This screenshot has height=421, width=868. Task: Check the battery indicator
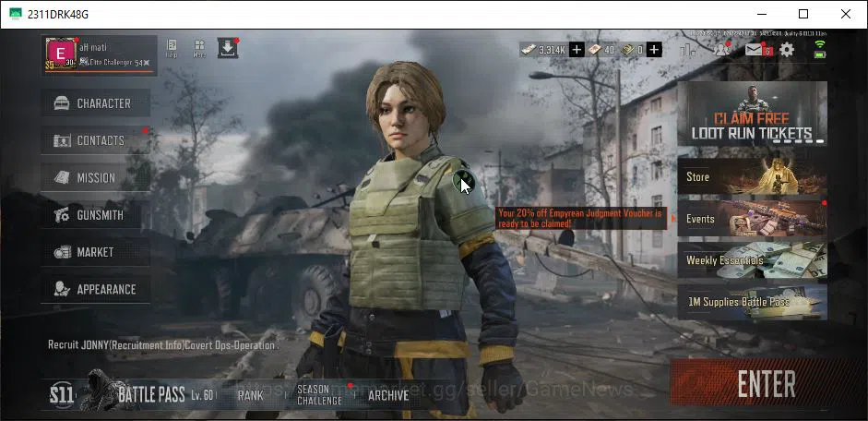click(x=820, y=54)
